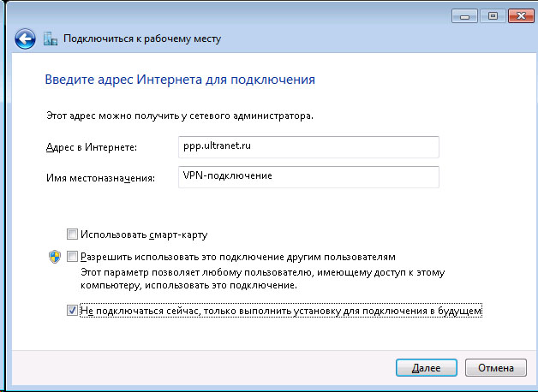This screenshot has height=392, width=538.
Task: Click the blue back arrow button
Action: (25, 38)
